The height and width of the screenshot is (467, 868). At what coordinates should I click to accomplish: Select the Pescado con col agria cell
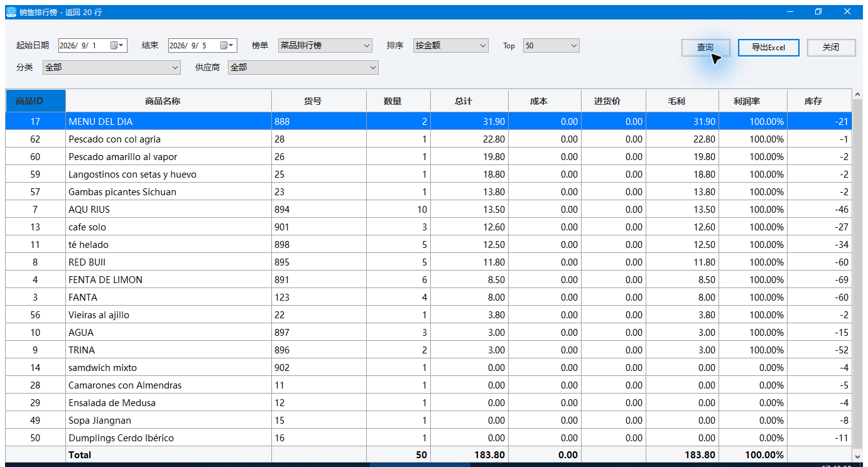pos(168,139)
